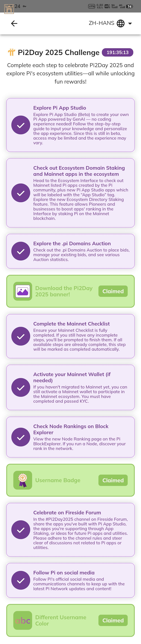Image resolution: width=141 pixels, height=644 pixels.
Task: Tap the checkmark for Explore Pi App Studio
Action: click(x=21, y=125)
